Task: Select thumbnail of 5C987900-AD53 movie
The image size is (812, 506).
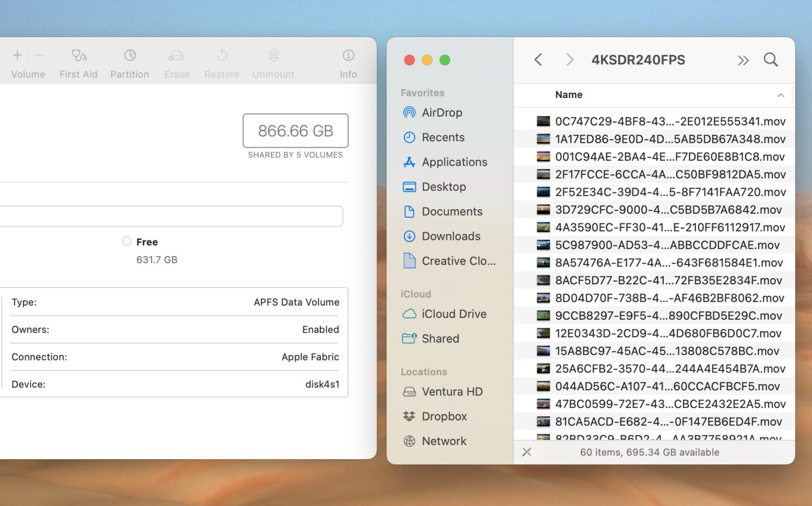Action: pyautogui.click(x=543, y=245)
